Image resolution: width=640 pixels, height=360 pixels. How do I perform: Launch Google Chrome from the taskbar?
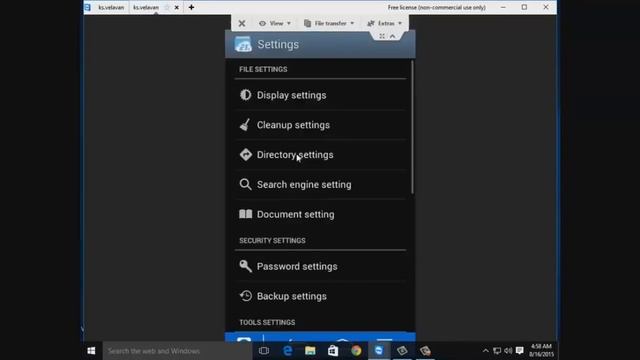point(356,351)
